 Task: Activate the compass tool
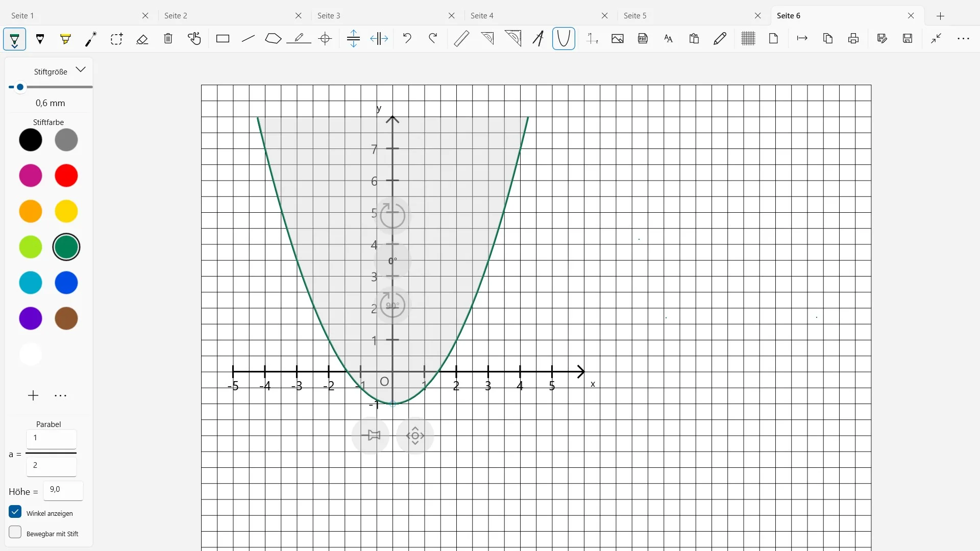[538, 39]
